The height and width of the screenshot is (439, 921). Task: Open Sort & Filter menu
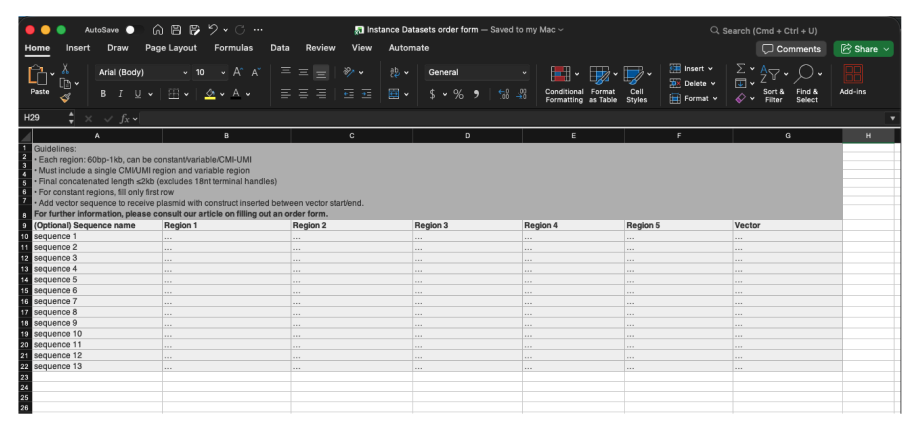(x=774, y=84)
